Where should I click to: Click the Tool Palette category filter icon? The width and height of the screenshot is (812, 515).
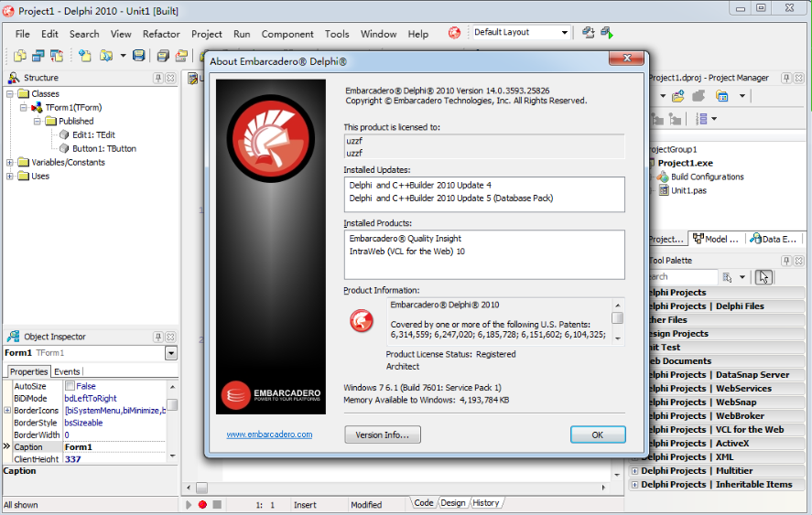[727, 277]
